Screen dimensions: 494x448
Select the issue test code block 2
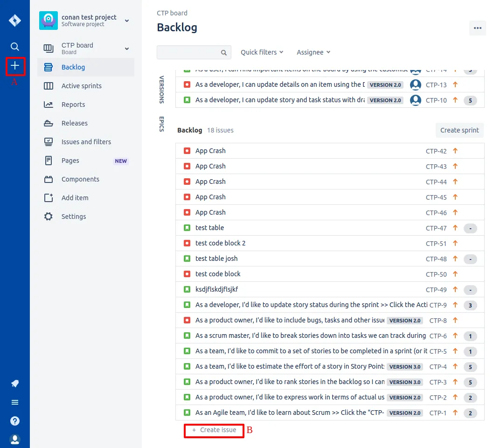220,243
